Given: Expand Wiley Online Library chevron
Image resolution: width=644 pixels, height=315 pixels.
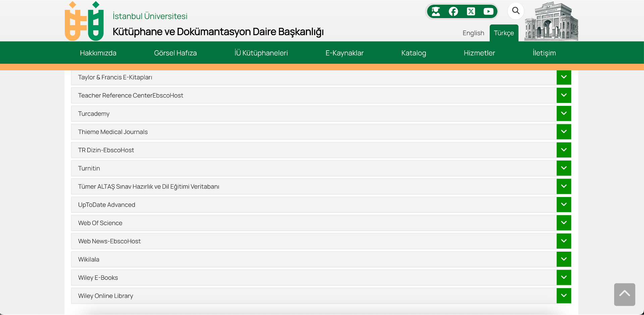Looking at the screenshot, I should 564,296.
